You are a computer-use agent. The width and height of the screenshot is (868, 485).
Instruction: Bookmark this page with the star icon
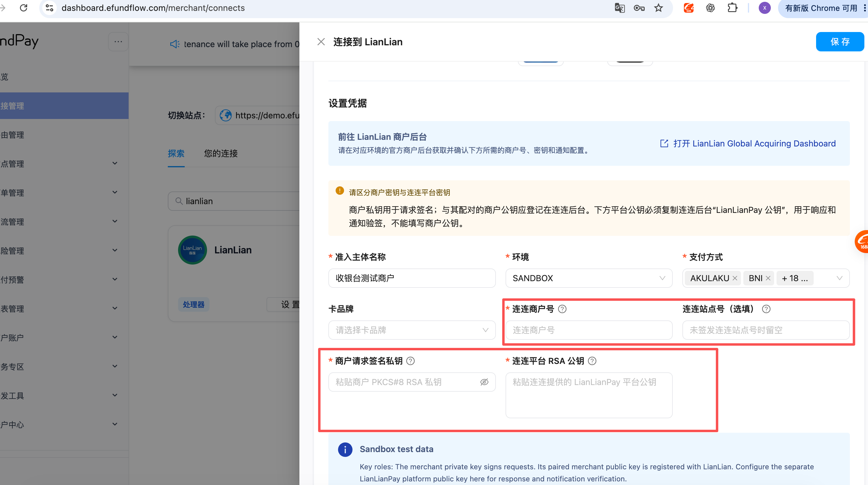coord(659,8)
